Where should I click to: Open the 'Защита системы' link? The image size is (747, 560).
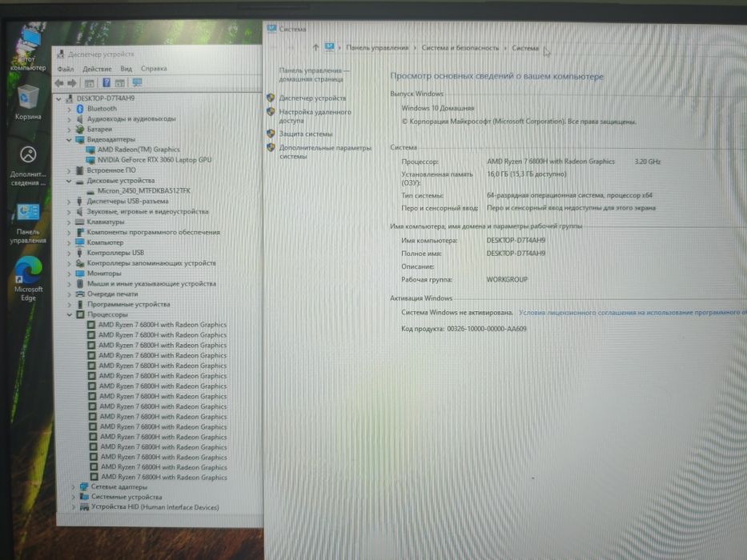306,134
